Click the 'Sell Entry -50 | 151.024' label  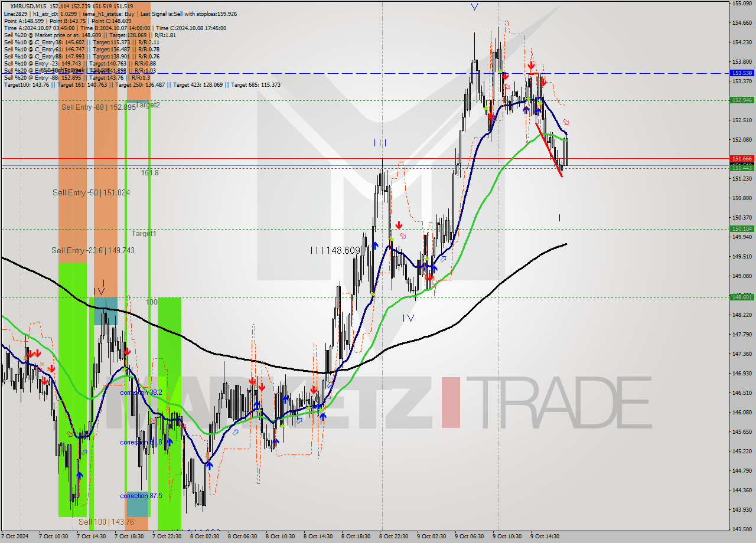(91, 193)
